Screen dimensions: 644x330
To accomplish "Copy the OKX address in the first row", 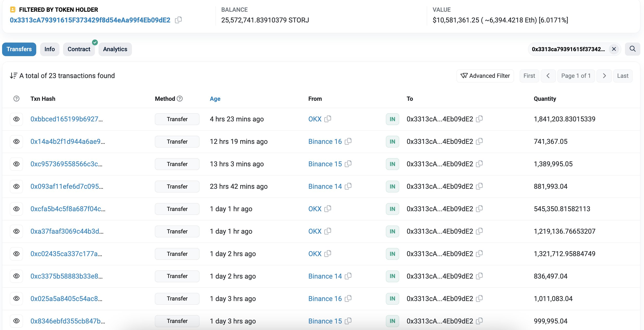I will (x=328, y=119).
